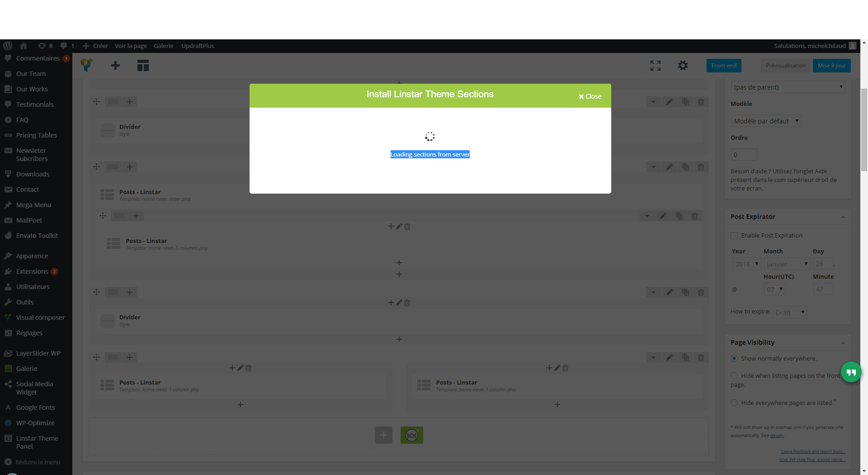Delete the first Divider row
The height and width of the screenshot is (475, 868).
701,102
